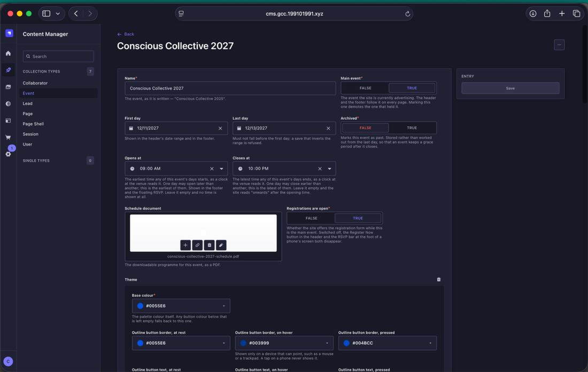This screenshot has width=588, height=372.
Task: Open the more actions ellipsis button
Action: [559, 44]
